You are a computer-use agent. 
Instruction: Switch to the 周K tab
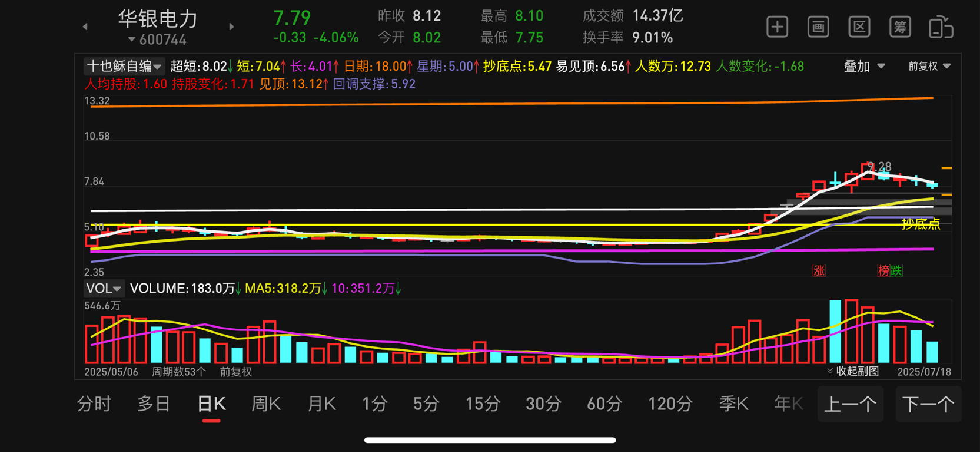[266, 404]
